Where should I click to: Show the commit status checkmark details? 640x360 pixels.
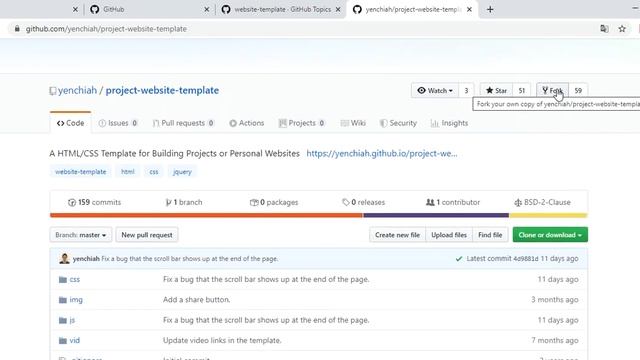point(459,259)
